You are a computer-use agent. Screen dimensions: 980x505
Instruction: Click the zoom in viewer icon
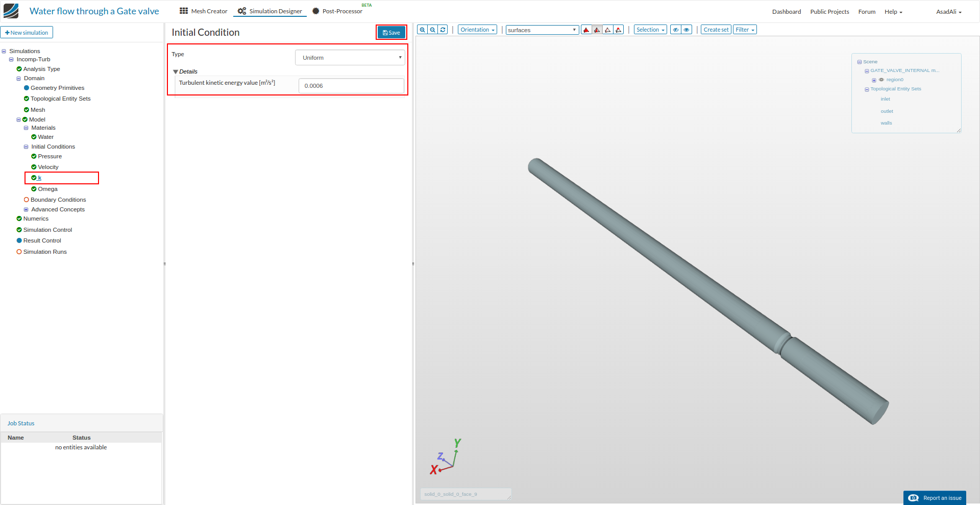(x=422, y=30)
